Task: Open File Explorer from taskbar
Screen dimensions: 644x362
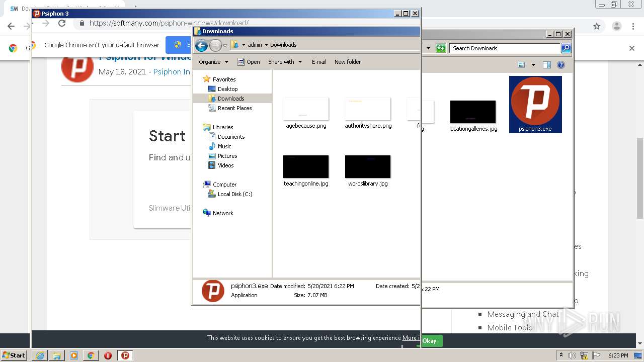Action: (x=56, y=355)
